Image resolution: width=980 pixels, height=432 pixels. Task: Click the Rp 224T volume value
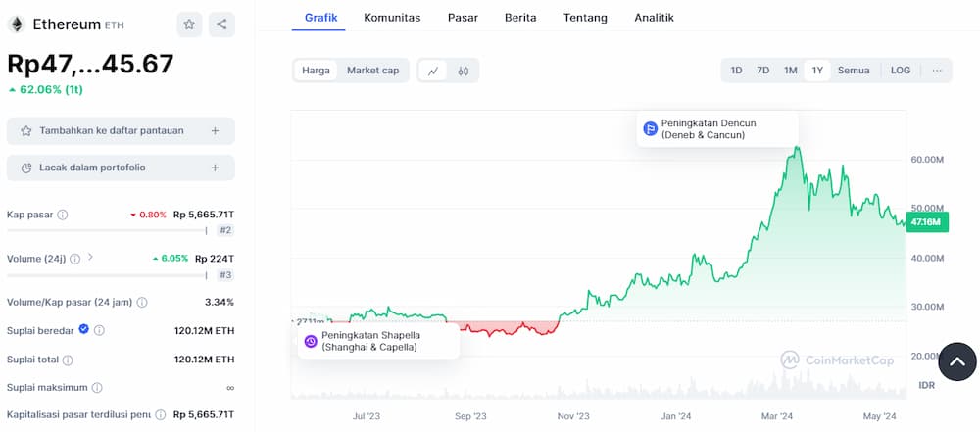[215, 259]
